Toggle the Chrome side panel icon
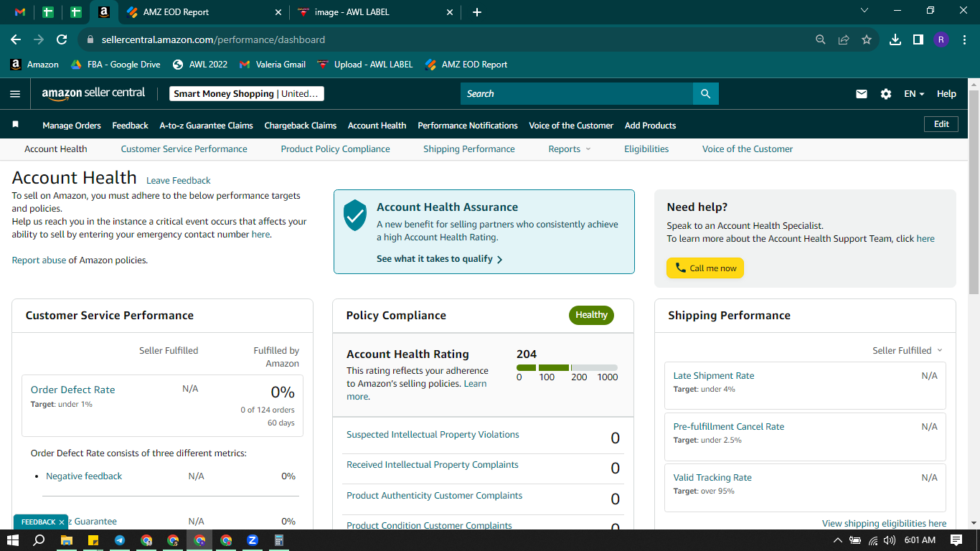 918,40
